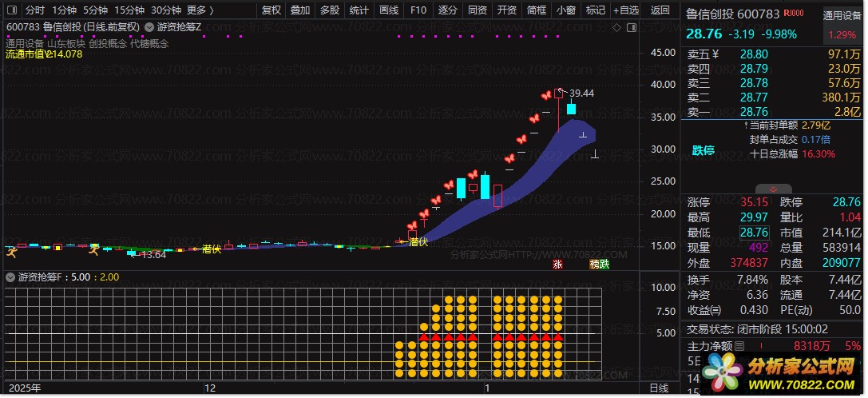Click the 十日总涨幅 16.30% value
This screenshot has width=868, height=398.
818,154
